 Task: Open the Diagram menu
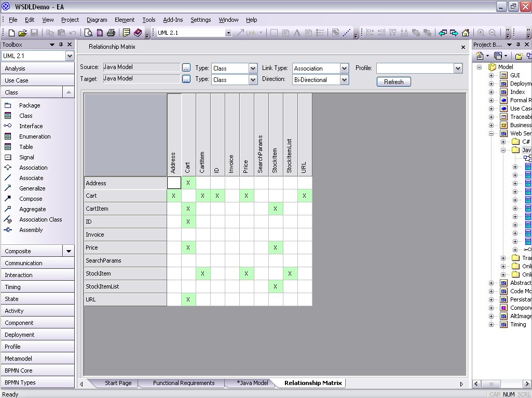(97, 20)
